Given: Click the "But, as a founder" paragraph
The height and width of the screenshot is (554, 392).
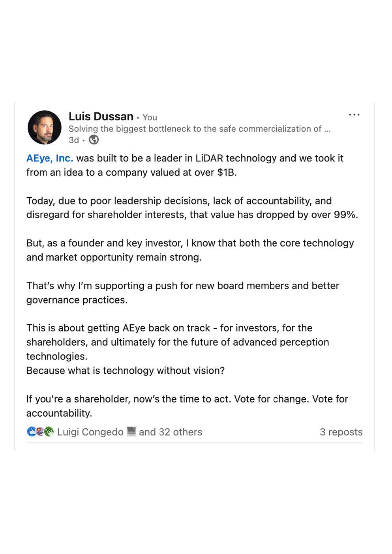Looking at the screenshot, I should (x=190, y=250).
